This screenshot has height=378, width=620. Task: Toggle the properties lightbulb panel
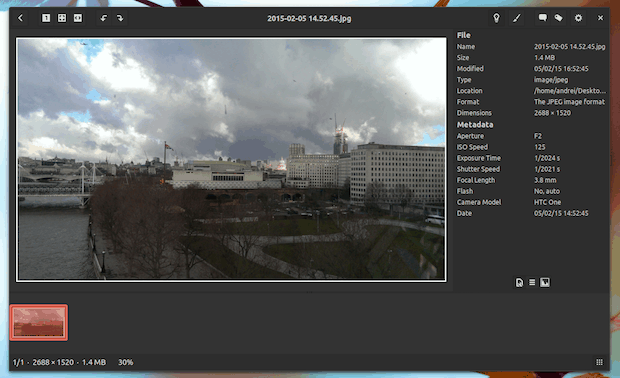coord(496,18)
